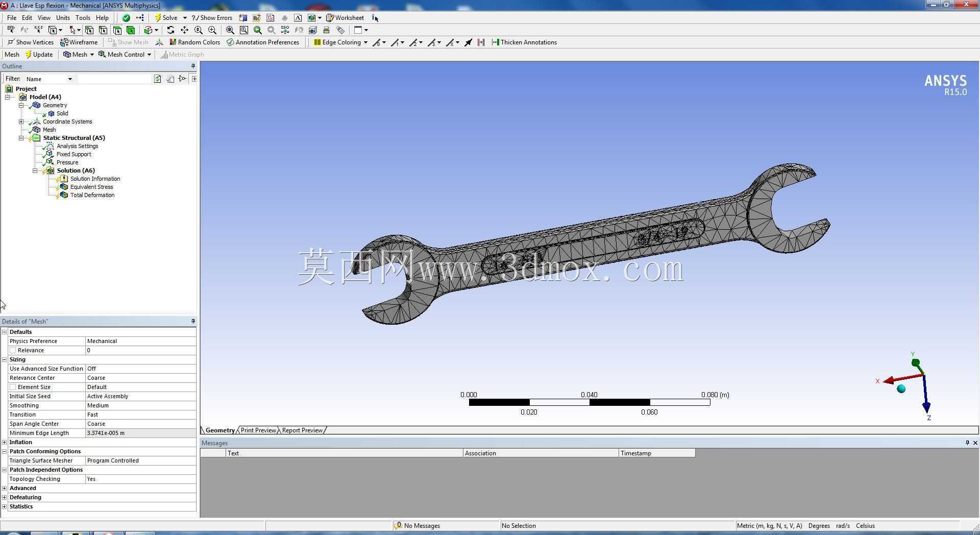This screenshot has height=535, width=980.
Task: Click the coordinate XYZ hit point icon
Action: [x=38, y=30]
